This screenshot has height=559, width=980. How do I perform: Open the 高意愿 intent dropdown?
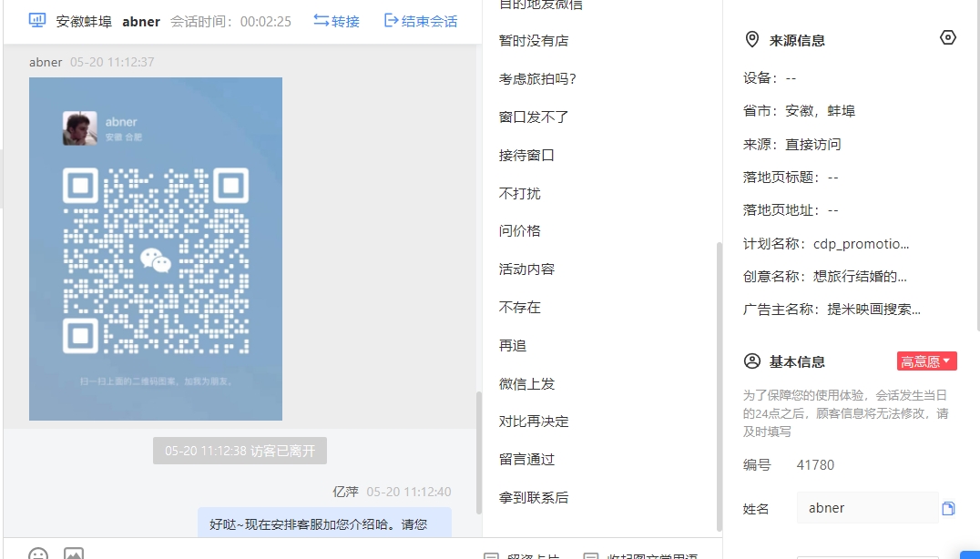click(927, 361)
